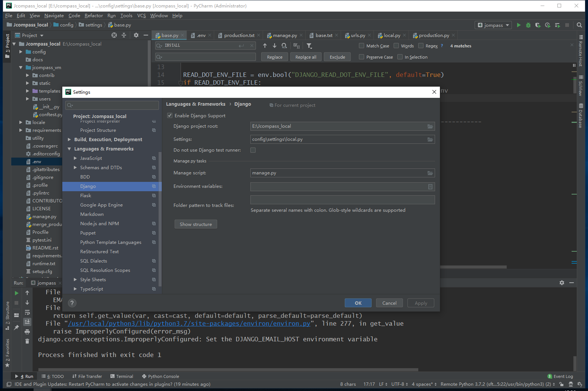
Task: Expand Style Sheets settings node
Action: coord(75,280)
